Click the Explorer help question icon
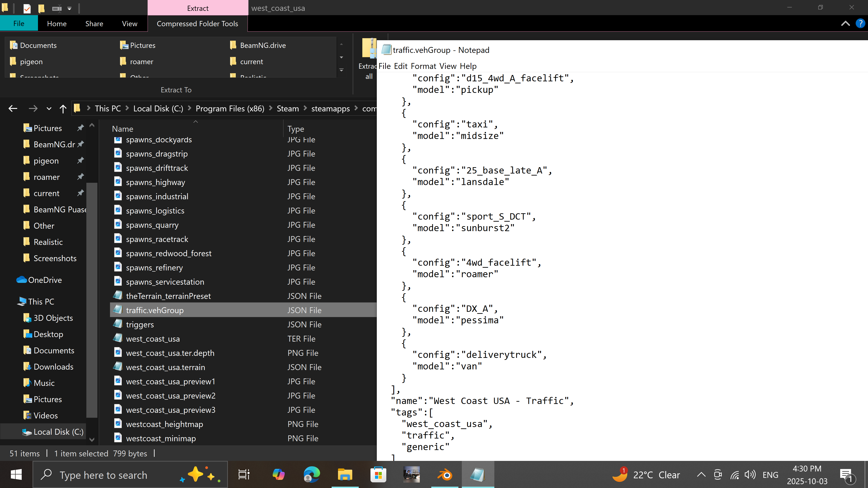 pyautogui.click(x=860, y=23)
